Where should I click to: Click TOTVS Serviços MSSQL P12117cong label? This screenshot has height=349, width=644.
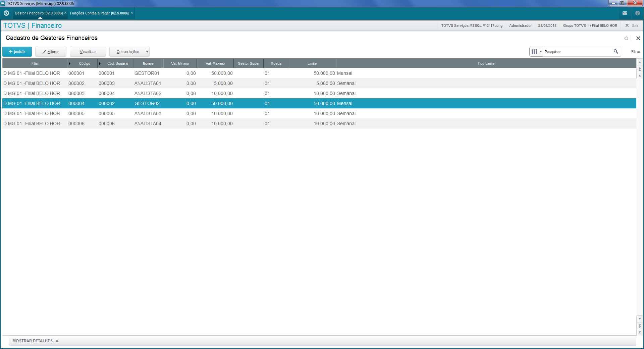472,26
